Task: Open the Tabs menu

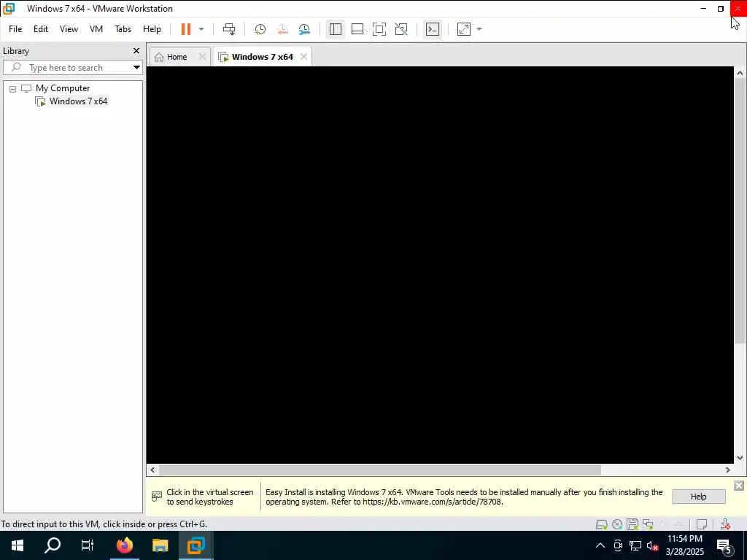Action: tap(123, 29)
